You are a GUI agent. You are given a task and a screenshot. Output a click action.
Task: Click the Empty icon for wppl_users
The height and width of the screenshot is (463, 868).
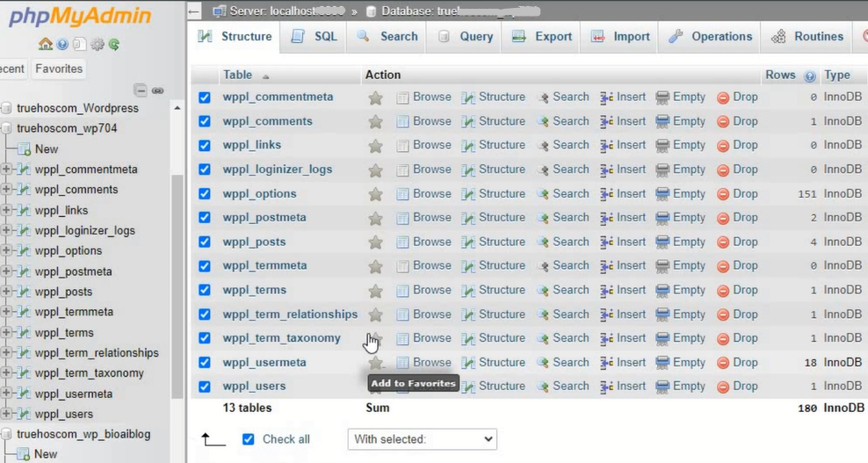662,387
